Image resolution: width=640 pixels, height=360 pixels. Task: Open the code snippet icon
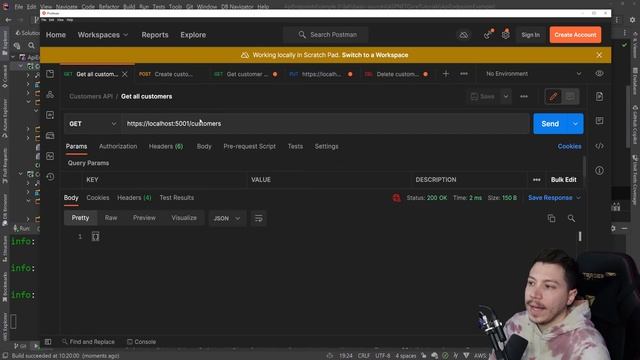point(599,146)
